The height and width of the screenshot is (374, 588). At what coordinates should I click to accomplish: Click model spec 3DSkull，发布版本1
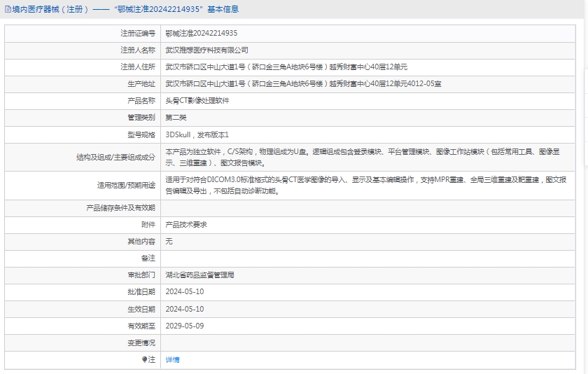(197, 134)
